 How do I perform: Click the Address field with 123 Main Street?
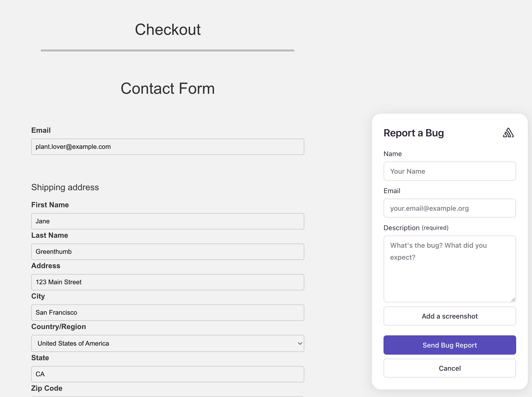[x=167, y=282]
